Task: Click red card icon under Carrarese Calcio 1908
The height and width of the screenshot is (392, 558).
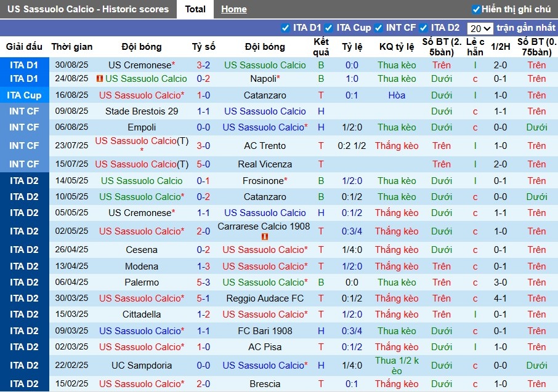Action: [264, 237]
